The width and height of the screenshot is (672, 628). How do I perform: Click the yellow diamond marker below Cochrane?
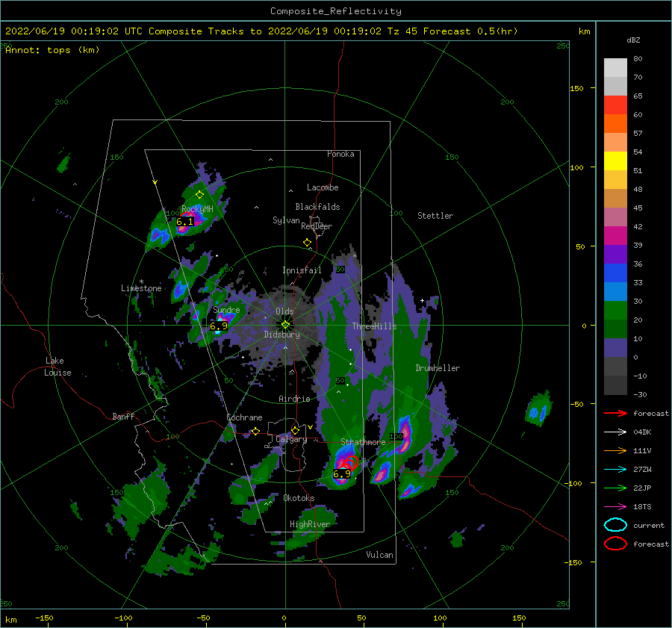256,431
